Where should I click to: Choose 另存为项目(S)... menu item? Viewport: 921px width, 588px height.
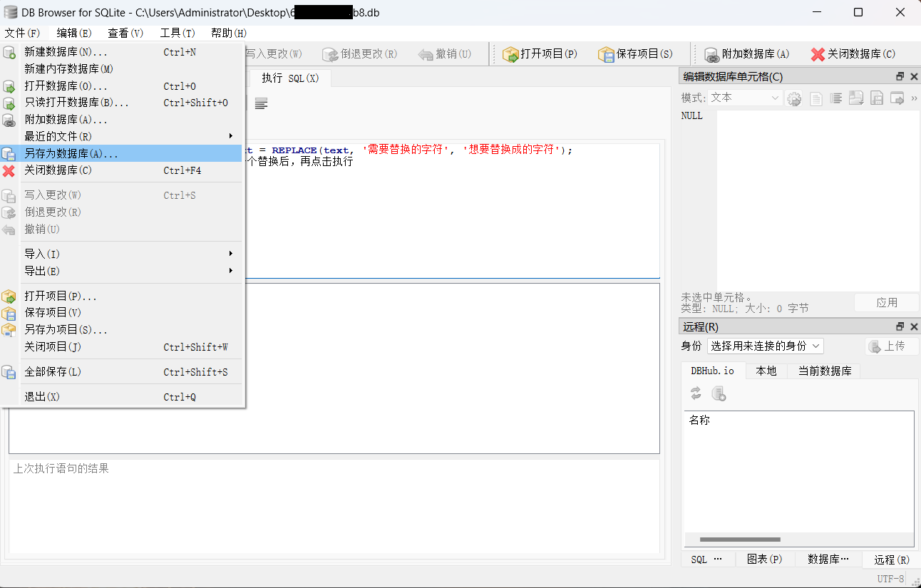coord(122,330)
